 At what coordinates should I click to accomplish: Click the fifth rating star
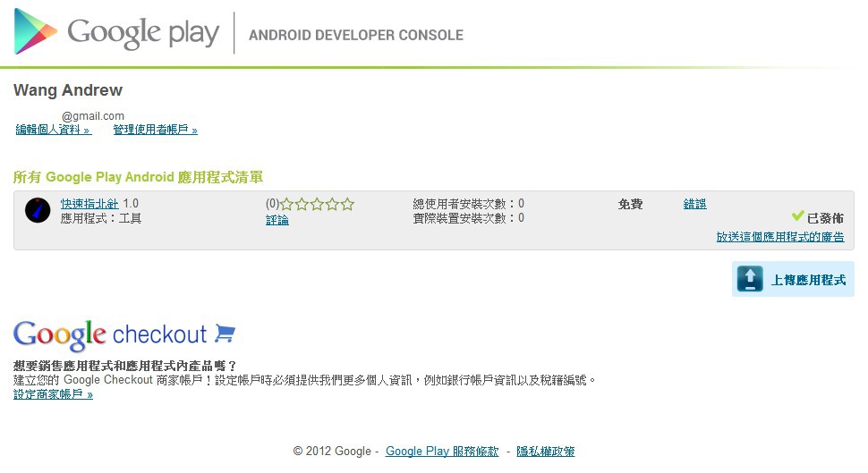(347, 205)
